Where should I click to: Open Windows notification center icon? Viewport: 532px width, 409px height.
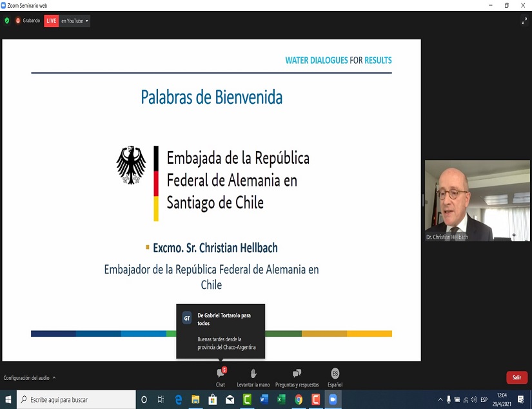coord(520,399)
